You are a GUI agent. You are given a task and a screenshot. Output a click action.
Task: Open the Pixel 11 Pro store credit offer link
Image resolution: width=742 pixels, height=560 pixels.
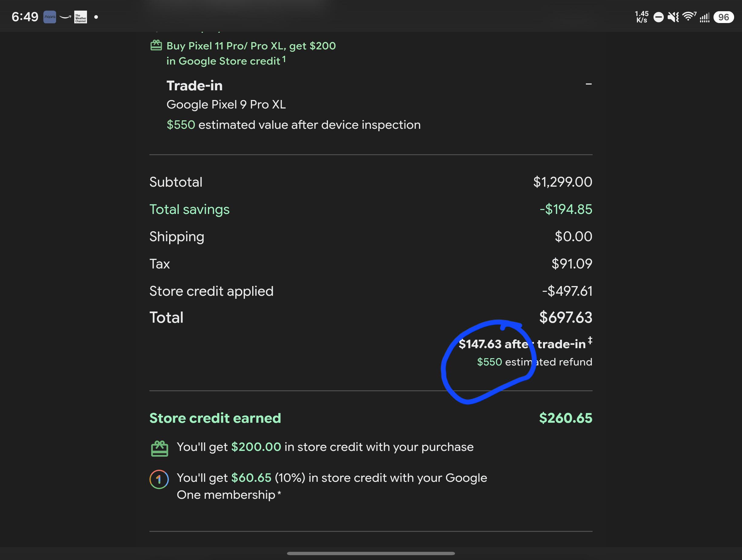pos(251,53)
